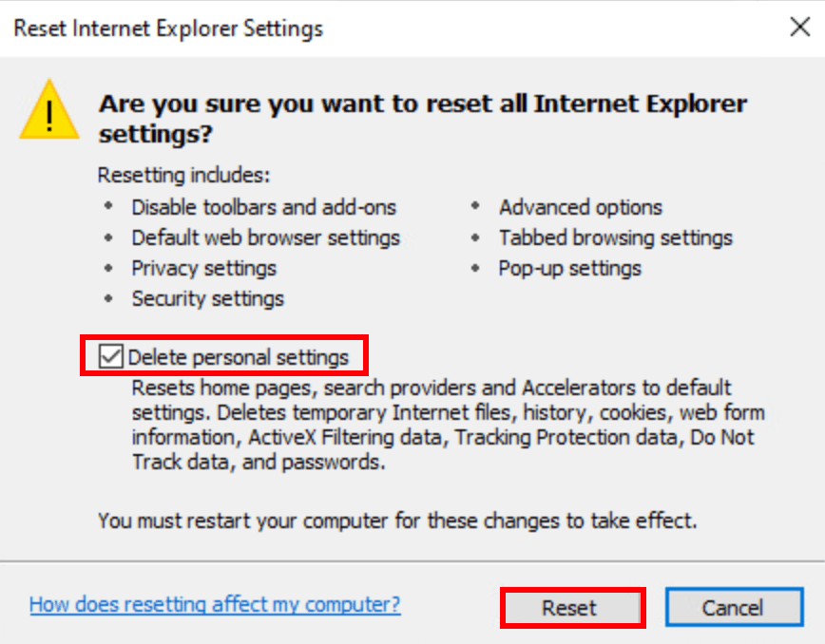This screenshot has height=644, width=825.
Task: Cancel the reset dialog
Action: 732,608
